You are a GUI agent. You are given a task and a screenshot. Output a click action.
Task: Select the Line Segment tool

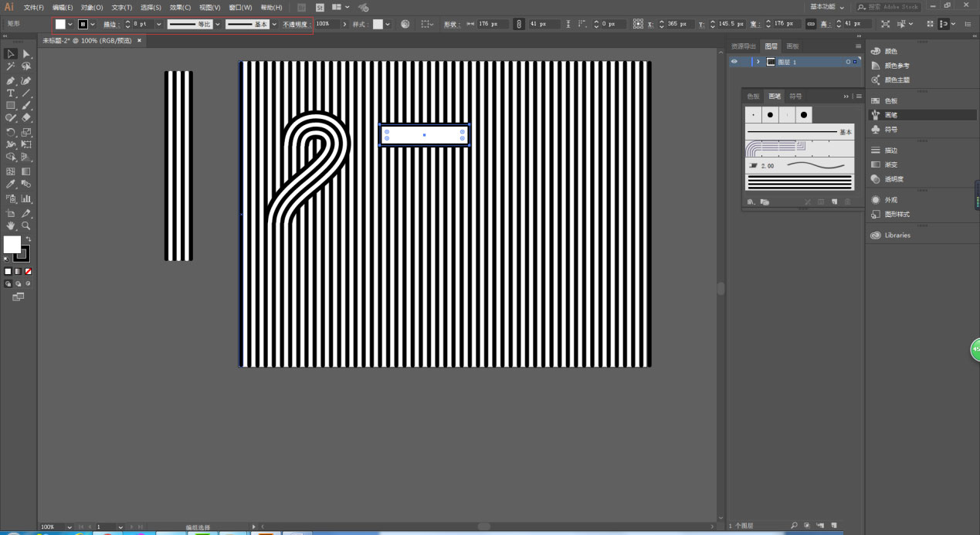tap(26, 93)
